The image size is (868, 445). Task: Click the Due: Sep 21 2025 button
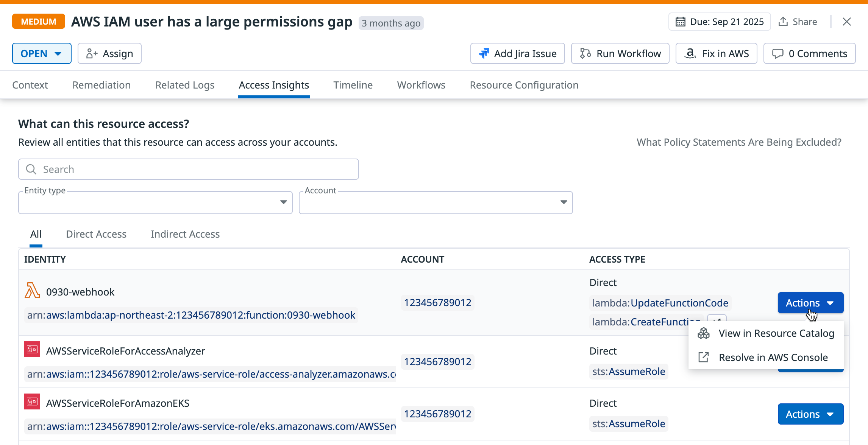[720, 22]
